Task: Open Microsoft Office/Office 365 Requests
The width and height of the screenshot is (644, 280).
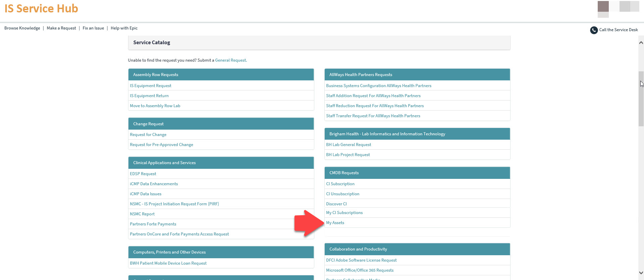Action: pyautogui.click(x=360, y=270)
